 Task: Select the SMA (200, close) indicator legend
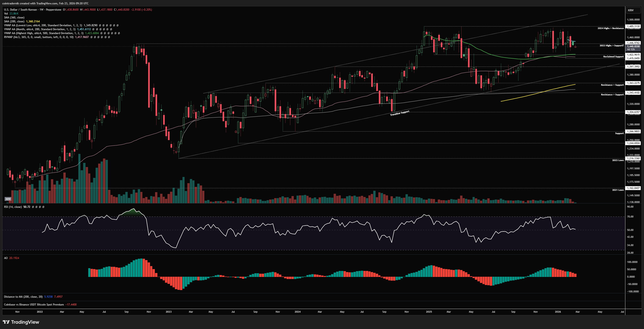[14, 21]
